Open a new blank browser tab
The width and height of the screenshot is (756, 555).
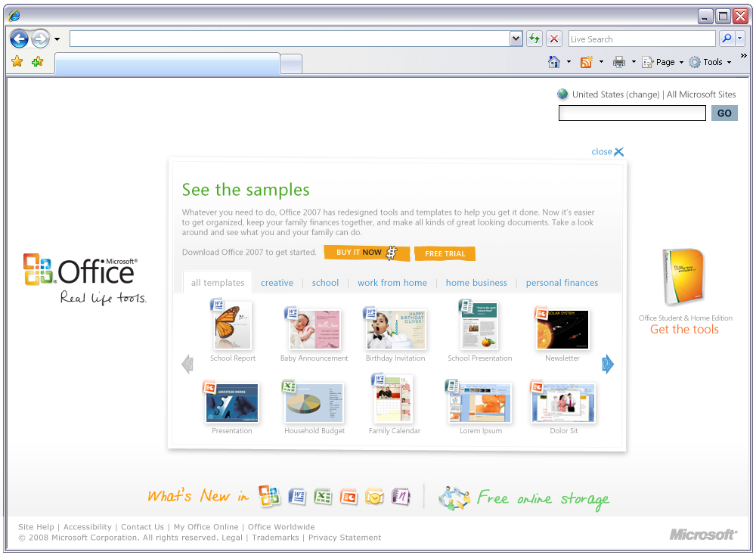point(291,64)
